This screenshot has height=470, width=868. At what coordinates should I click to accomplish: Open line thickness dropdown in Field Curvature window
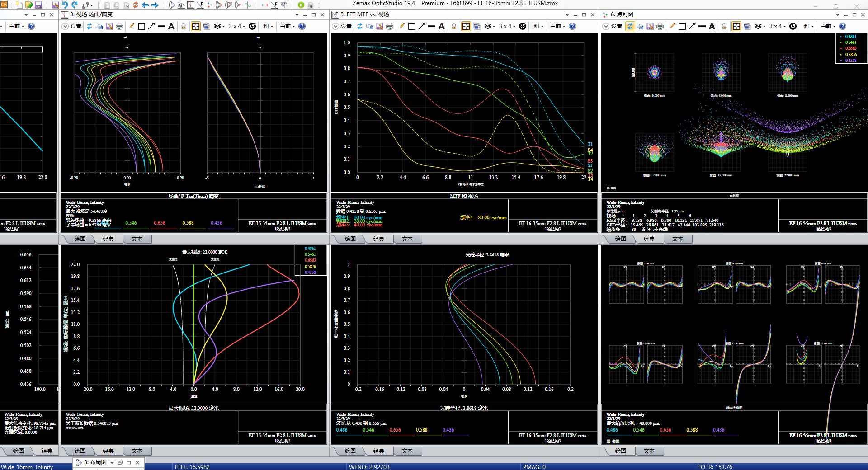(x=269, y=26)
